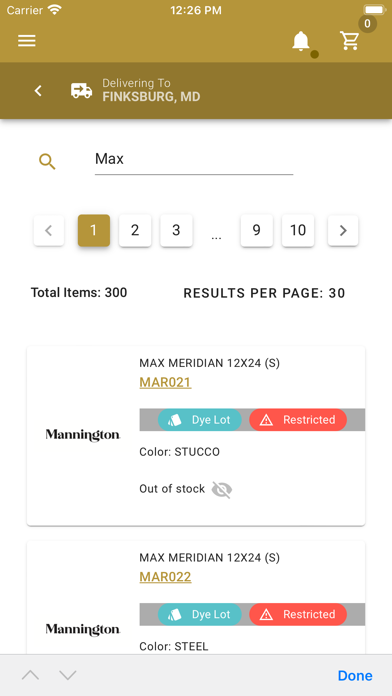
Task: Tap the search magnifier icon
Action: coord(47,162)
